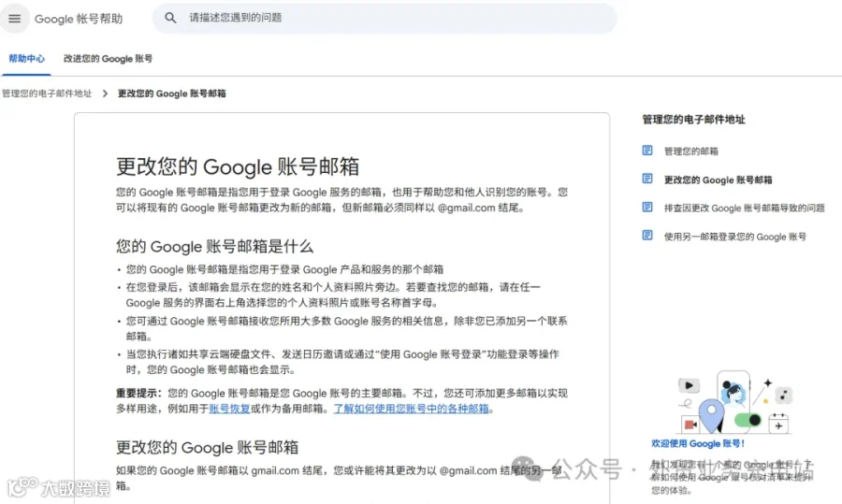Select breadcrumb 更改您的 Google 账号邮箱
Viewport: 842px width, 504px height.
[x=172, y=94]
